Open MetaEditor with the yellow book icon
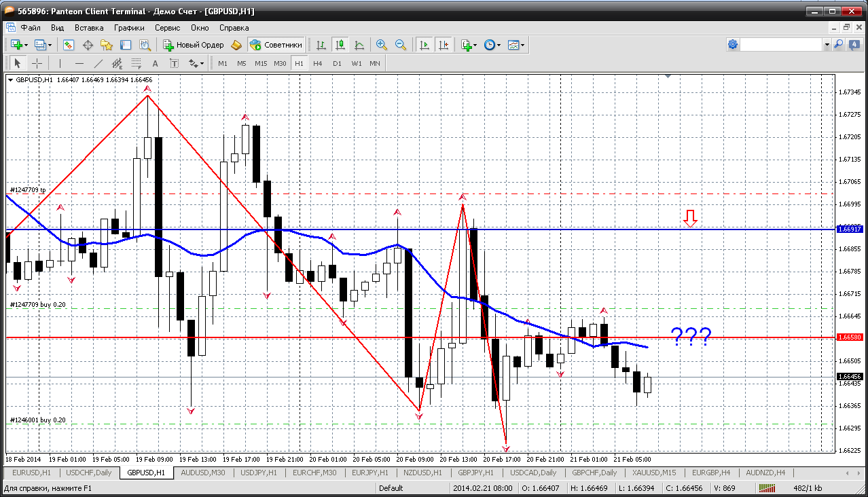The height and width of the screenshot is (497, 868). pos(236,45)
